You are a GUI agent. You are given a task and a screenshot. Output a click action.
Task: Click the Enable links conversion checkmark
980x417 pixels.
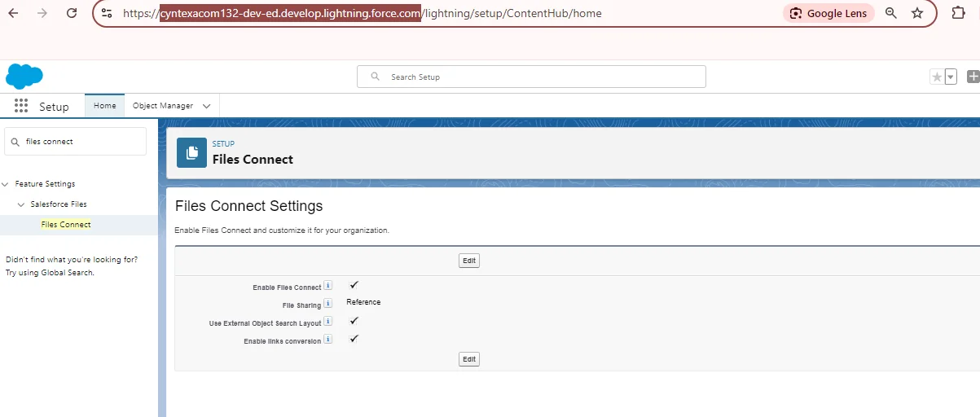click(354, 338)
